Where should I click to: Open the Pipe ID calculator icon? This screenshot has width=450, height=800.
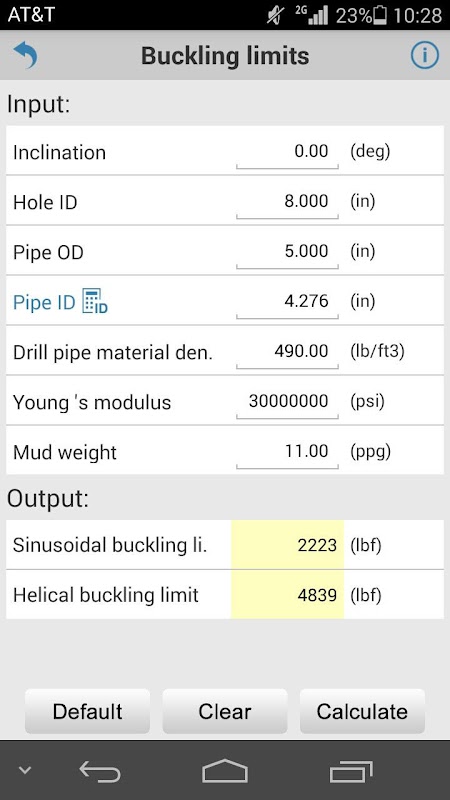[95, 301]
